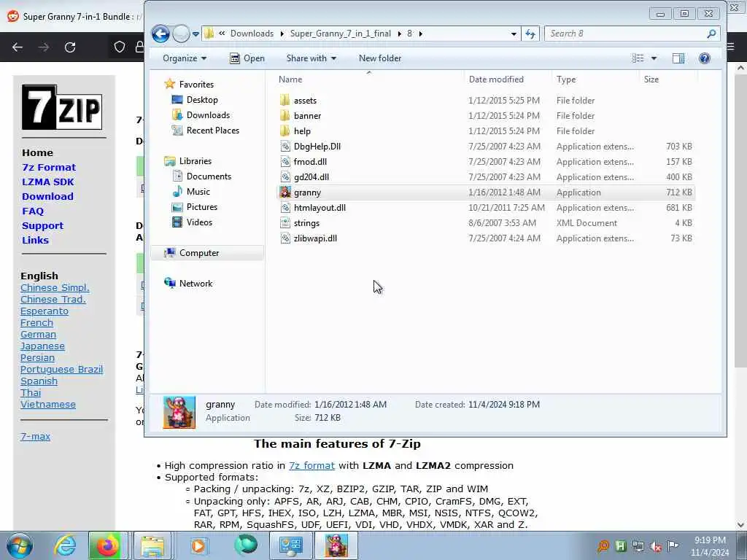This screenshot has width=747, height=560.
Task: Select the assets folder icon
Action: tap(285, 100)
